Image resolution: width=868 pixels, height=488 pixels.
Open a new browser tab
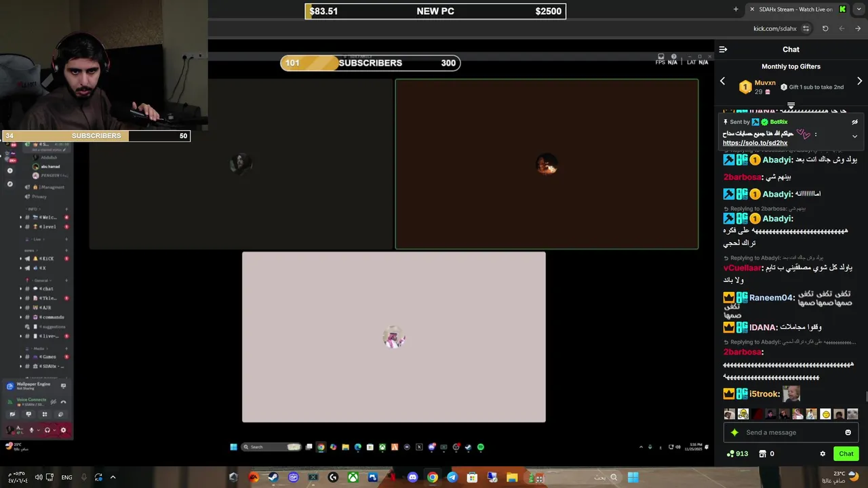click(736, 9)
